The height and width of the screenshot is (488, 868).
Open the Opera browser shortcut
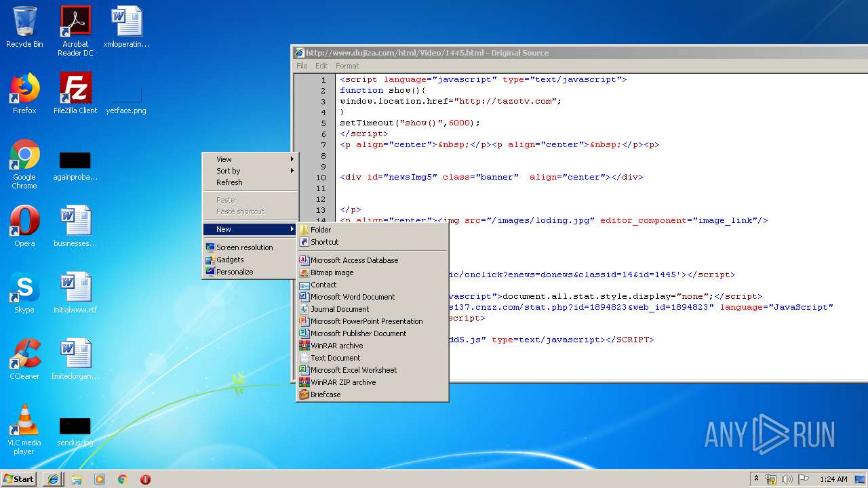click(x=24, y=226)
